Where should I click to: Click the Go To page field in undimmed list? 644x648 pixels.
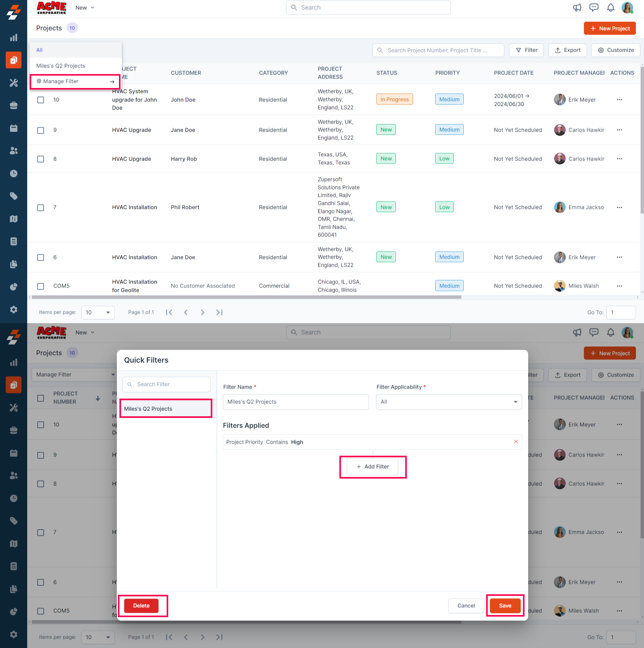[621, 312]
